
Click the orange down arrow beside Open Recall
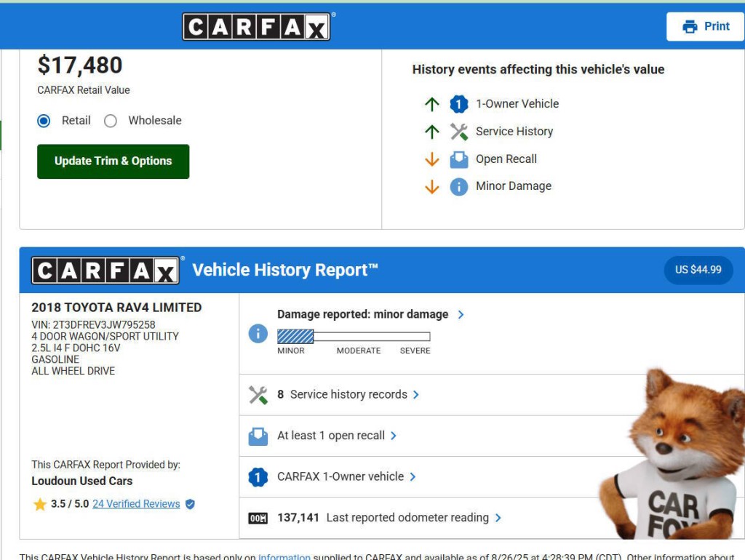coord(432,159)
